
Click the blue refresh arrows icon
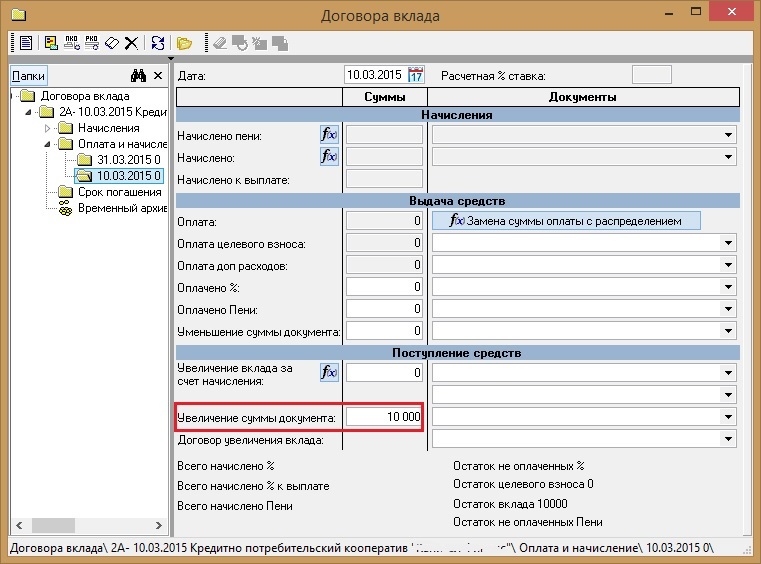[158, 43]
